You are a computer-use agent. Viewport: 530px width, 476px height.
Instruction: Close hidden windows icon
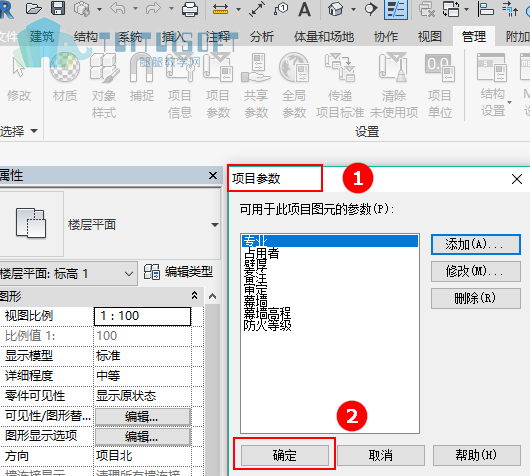point(427,9)
